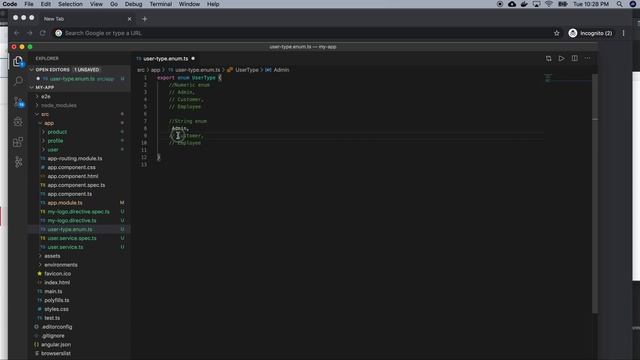Click the Wi-Fi icon in menu bar
Viewport: 640px width, 360px height.
tap(549, 4)
